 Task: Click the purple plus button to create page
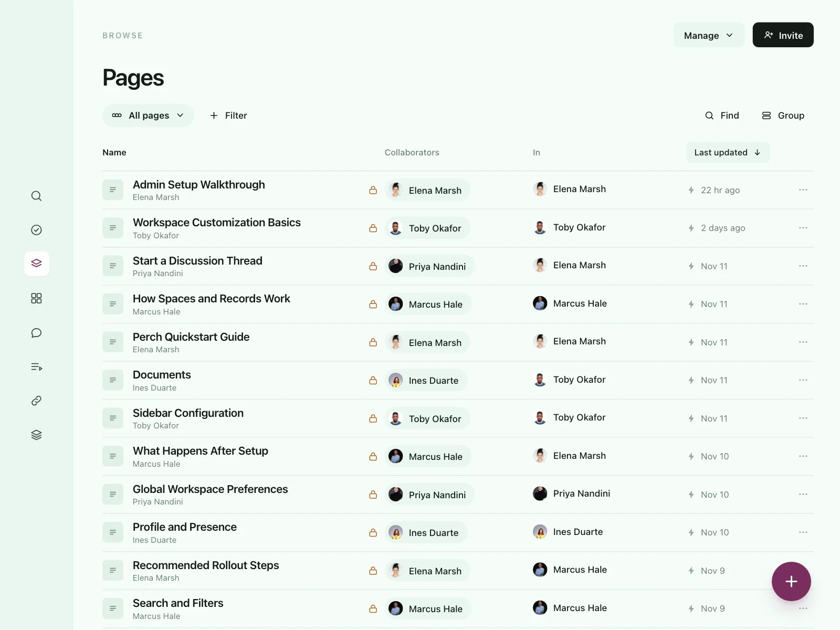point(791,581)
